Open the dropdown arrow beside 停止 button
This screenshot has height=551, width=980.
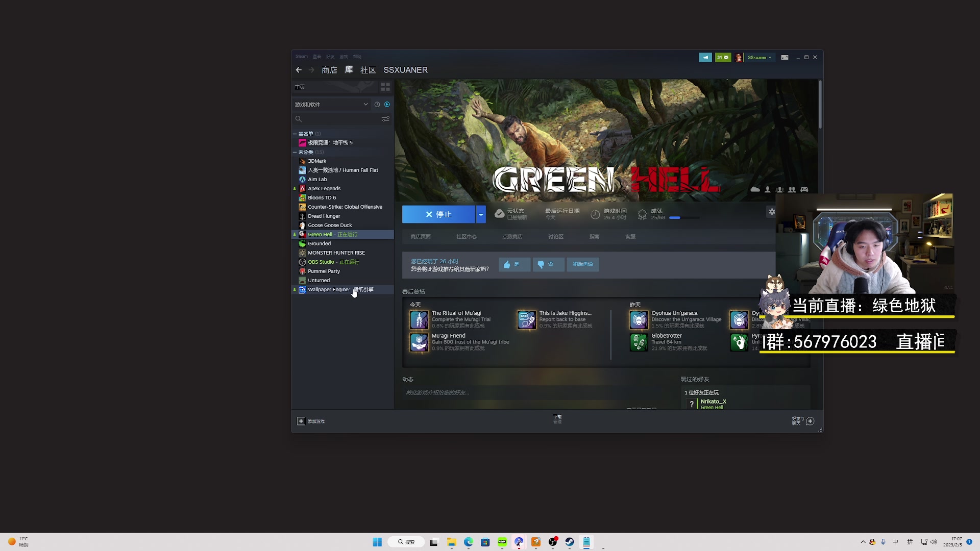click(481, 214)
